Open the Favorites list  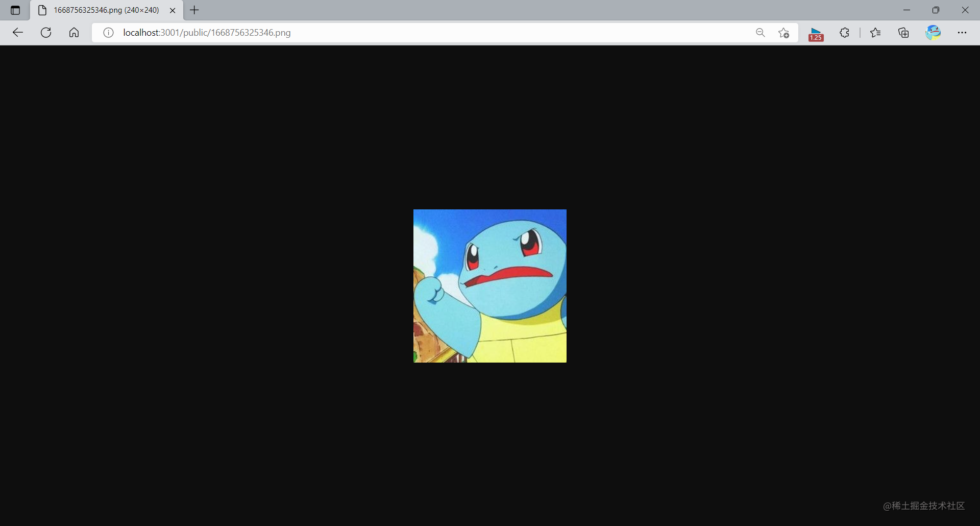coord(875,32)
